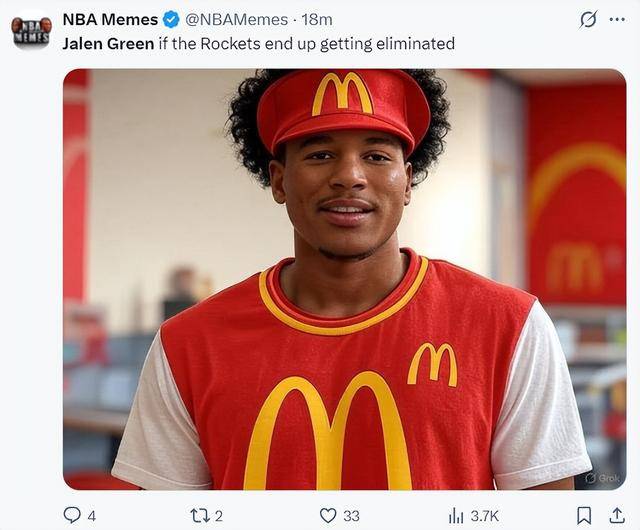640x530 pixels.
Task: Click the bold Jalen Green text
Action: 108,44
